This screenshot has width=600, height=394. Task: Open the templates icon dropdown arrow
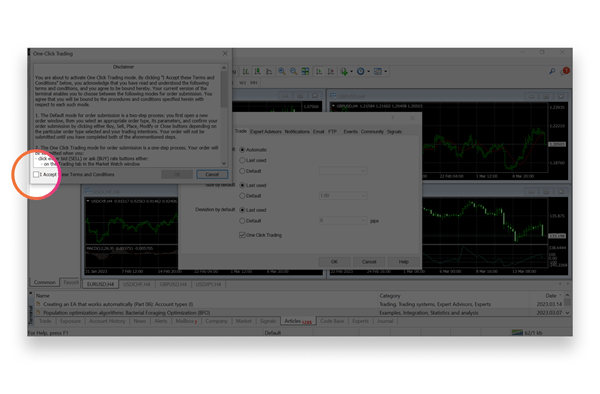(385, 72)
